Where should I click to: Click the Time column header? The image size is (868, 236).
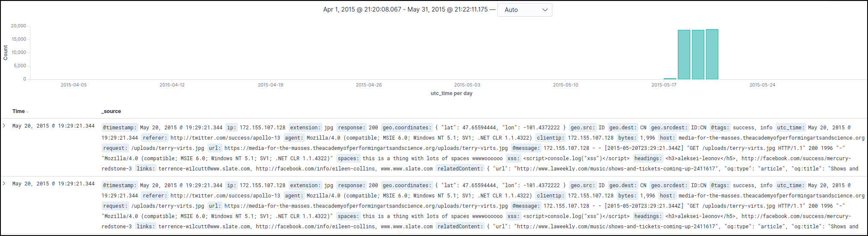click(18, 111)
